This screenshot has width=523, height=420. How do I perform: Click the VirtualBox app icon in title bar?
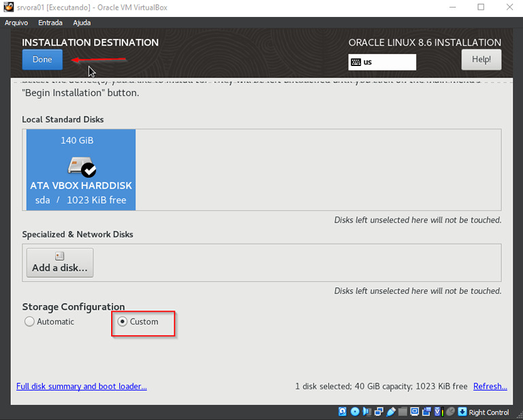point(9,7)
